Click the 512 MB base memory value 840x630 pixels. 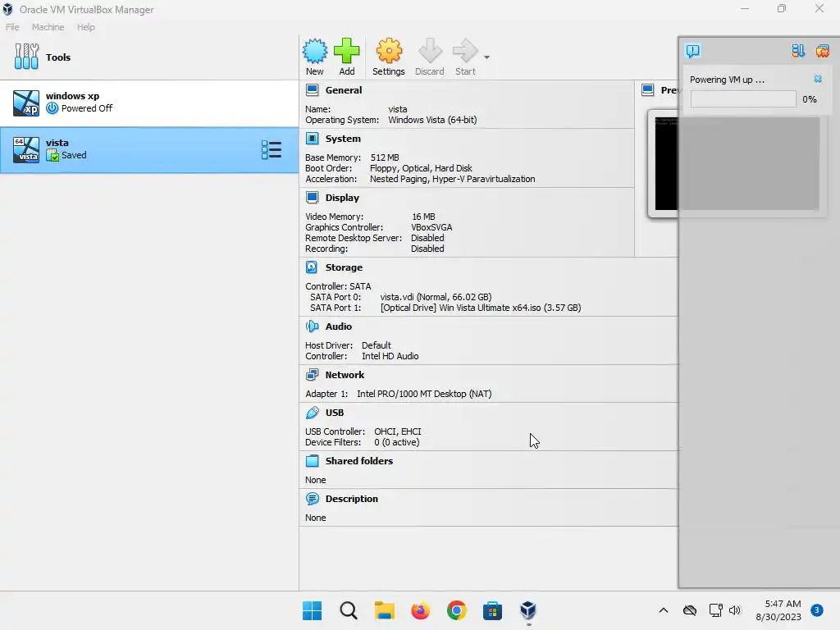[x=385, y=157]
